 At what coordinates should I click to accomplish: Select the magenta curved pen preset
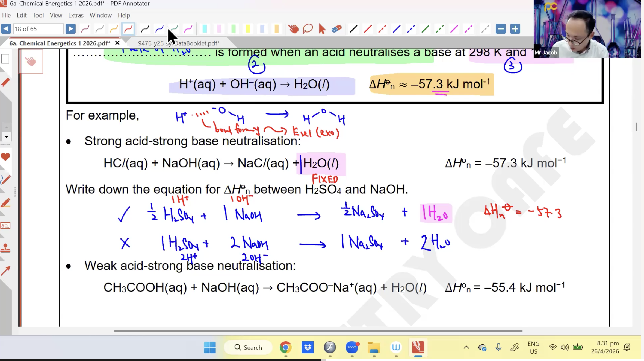coord(188,29)
